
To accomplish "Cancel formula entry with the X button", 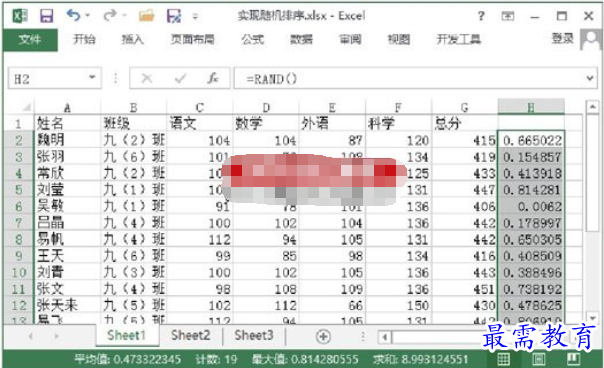I will [x=146, y=79].
